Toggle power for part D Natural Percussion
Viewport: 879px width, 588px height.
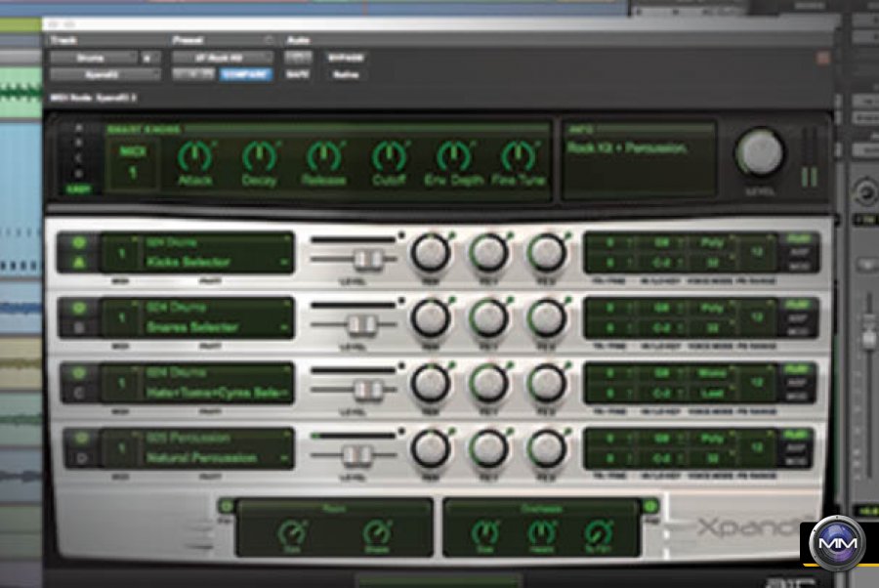(81, 438)
